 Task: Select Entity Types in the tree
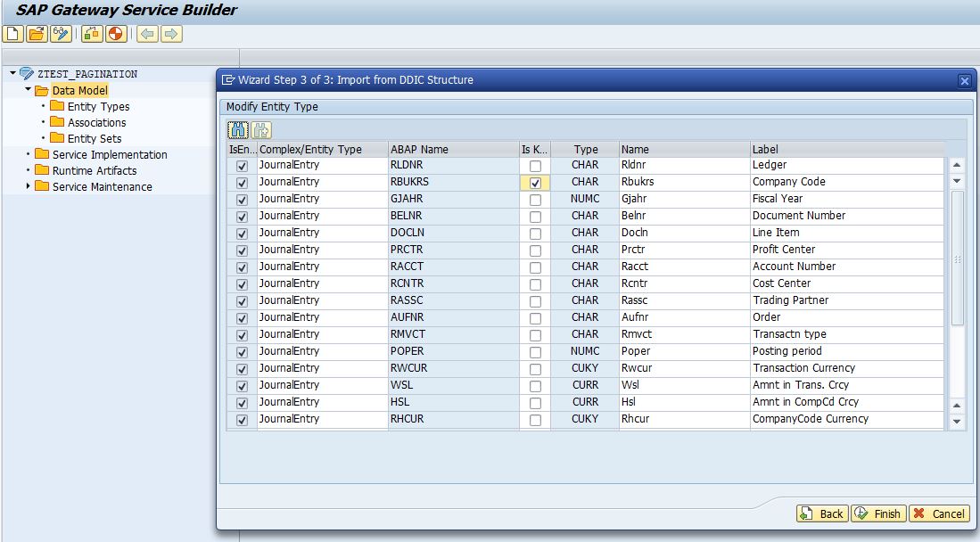pos(98,107)
